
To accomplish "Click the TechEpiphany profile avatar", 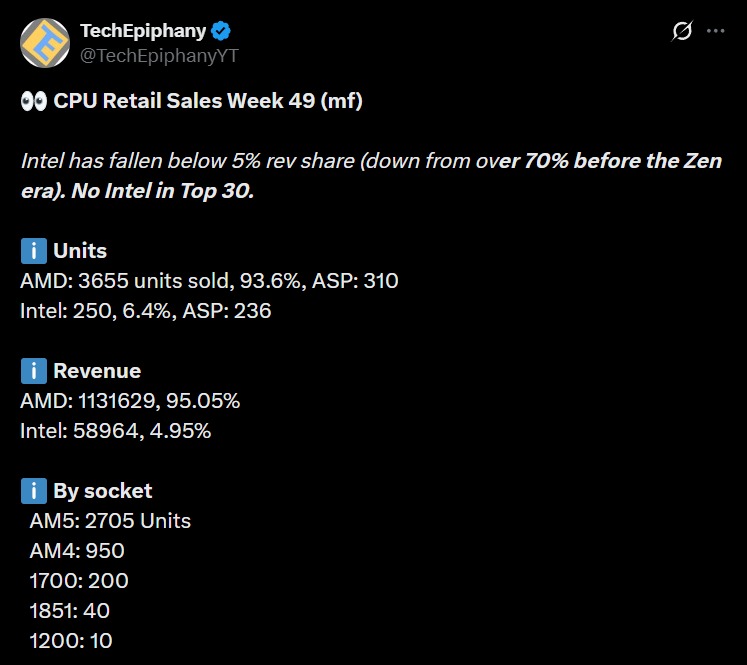I will 43,43.
